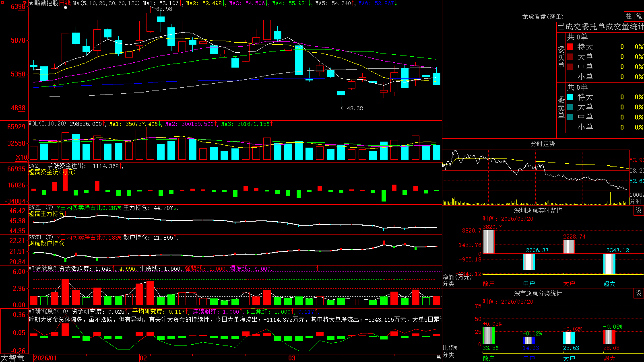Click the VOL(5,10,20) indicator label
Image resolution: width=644 pixels, height=362 pixels.
click(x=47, y=124)
